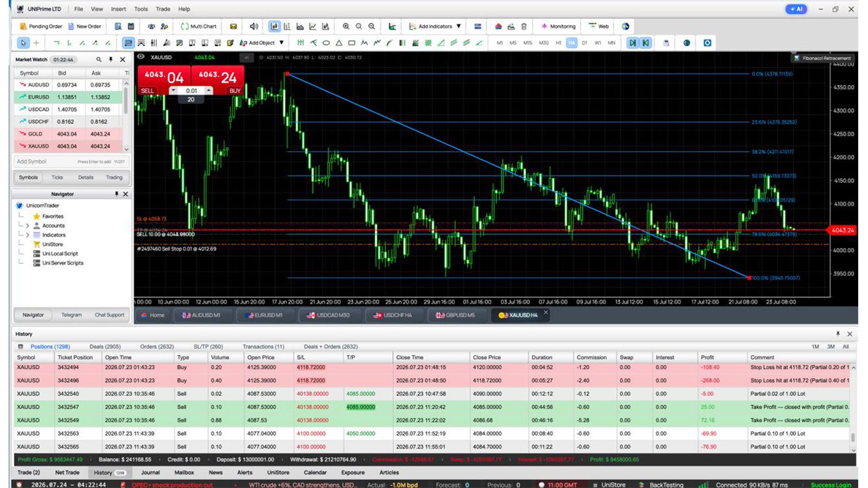868x488 pixels.
Task: Select the EURUSD row in Market Watch
Action: (68, 97)
